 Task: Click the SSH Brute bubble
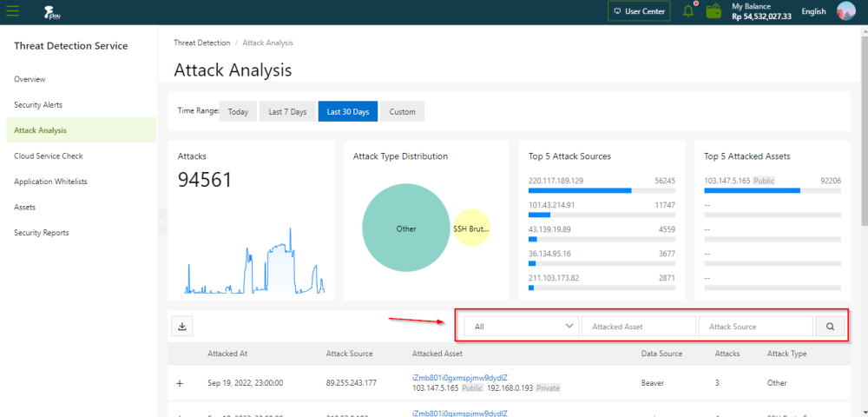coord(472,228)
